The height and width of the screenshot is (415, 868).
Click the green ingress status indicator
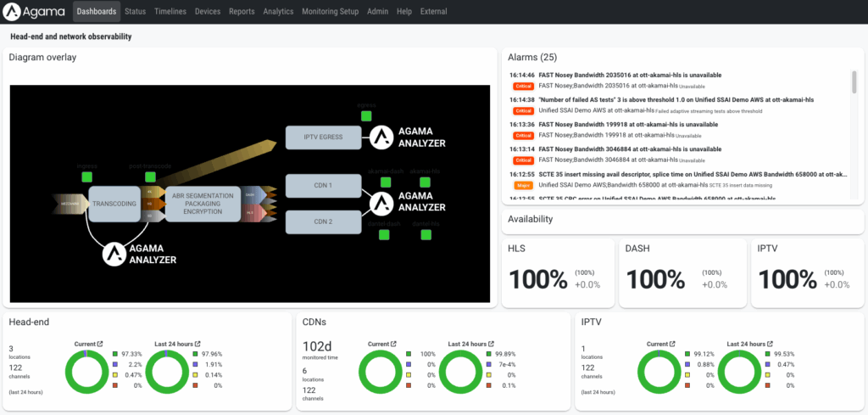point(87,177)
